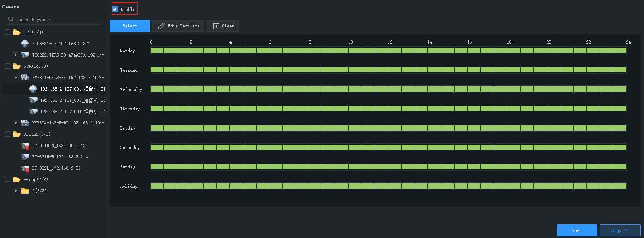
Task: Select the IPC folder icon
Action: pyautogui.click(x=17, y=32)
